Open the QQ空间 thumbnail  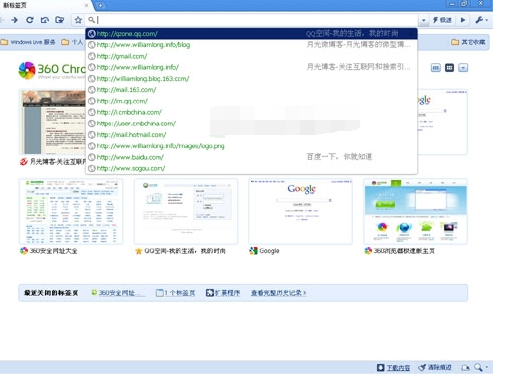click(186, 211)
